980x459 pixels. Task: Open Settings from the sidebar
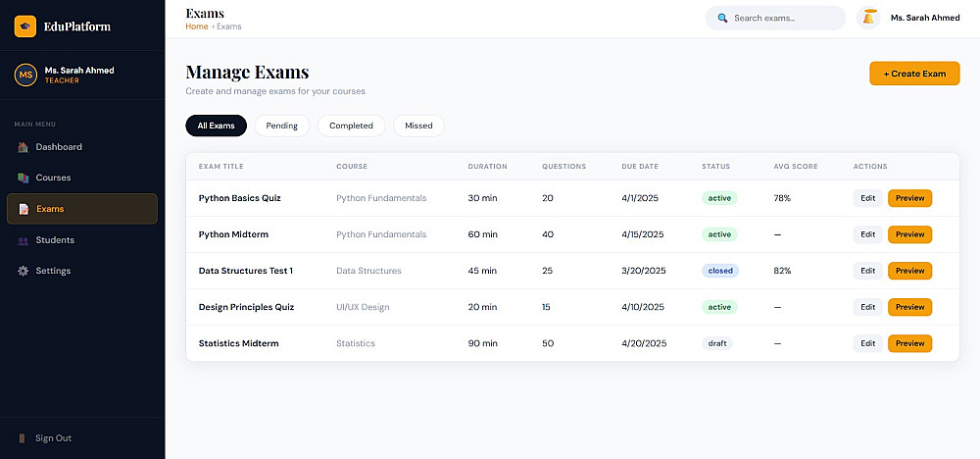click(82, 271)
